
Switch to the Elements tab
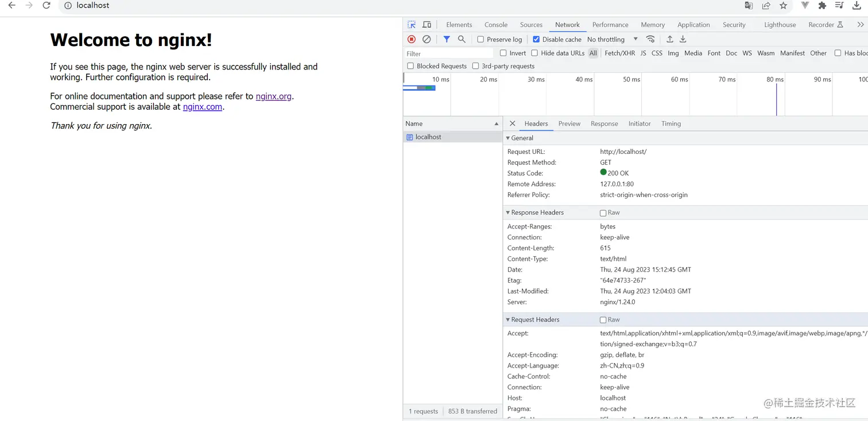[x=459, y=25]
